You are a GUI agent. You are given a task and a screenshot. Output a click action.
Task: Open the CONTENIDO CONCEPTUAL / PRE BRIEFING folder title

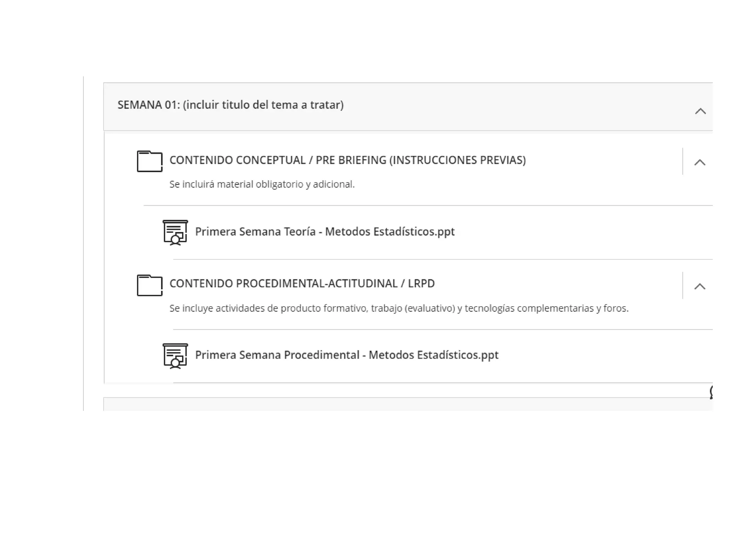(347, 160)
